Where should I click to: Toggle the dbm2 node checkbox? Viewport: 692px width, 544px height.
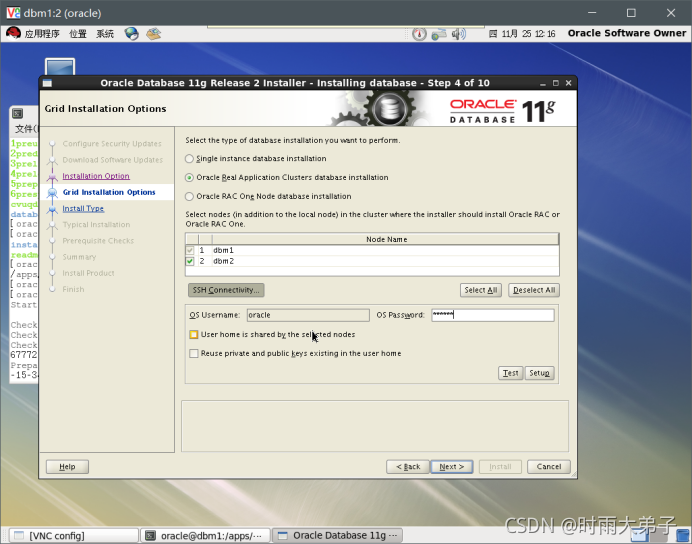190,261
